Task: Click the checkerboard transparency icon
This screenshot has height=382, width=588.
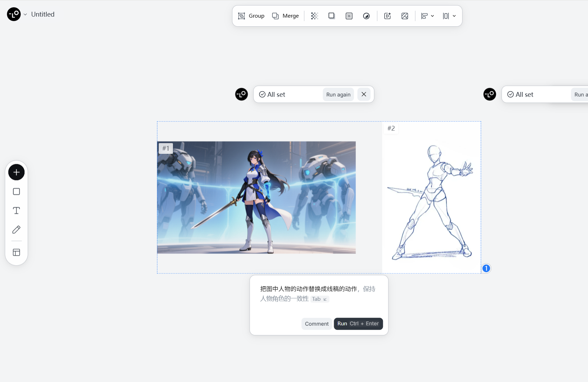Action: click(x=314, y=16)
